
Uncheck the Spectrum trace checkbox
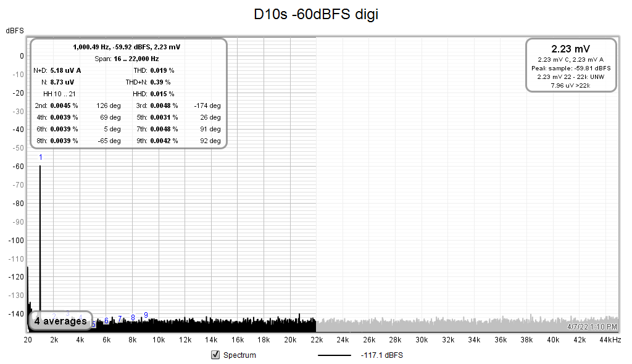[x=215, y=355]
